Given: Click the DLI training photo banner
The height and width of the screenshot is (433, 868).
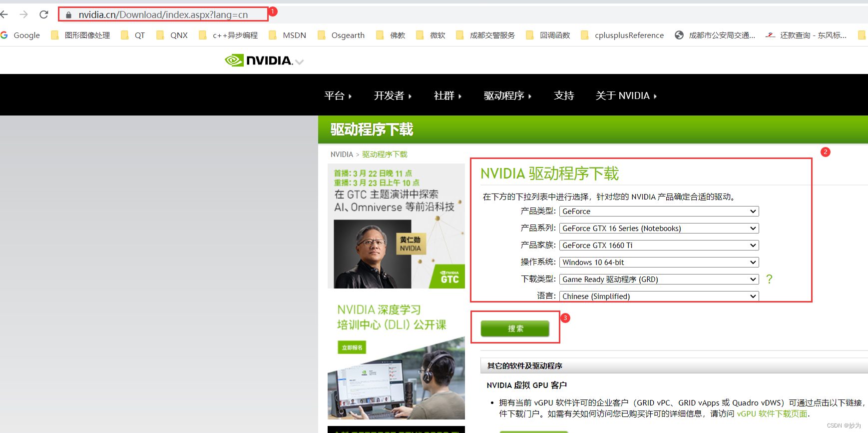Looking at the screenshot, I should [x=396, y=378].
